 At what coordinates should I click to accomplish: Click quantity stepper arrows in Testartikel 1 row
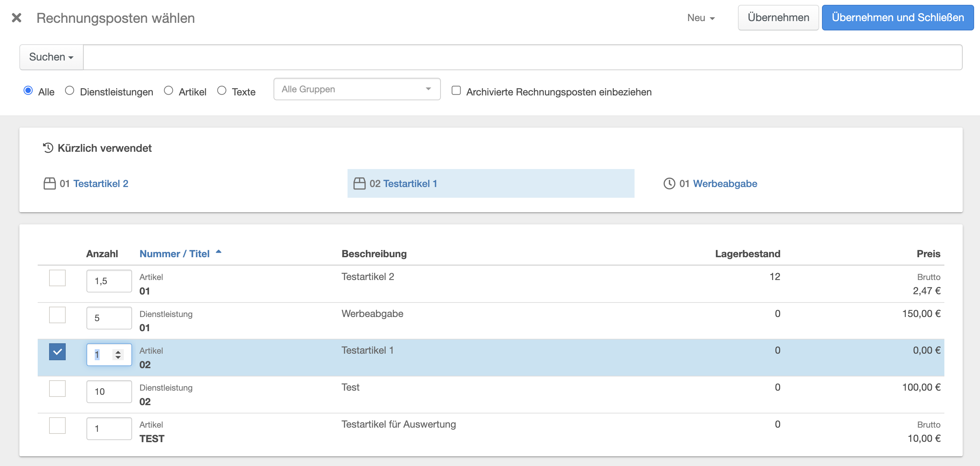pyautogui.click(x=118, y=355)
